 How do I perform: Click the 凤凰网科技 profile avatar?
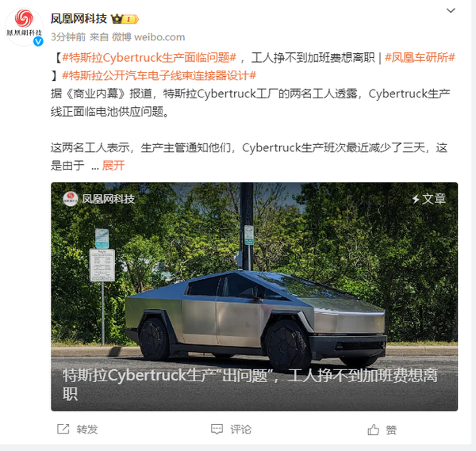coord(24,27)
